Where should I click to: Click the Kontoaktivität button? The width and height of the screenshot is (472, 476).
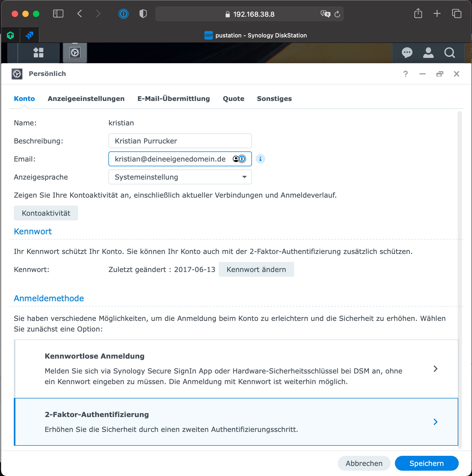click(x=46, y=213)
